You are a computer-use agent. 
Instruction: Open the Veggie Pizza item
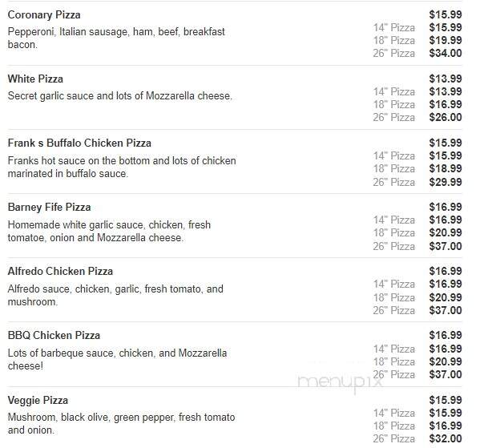[38, 400]
